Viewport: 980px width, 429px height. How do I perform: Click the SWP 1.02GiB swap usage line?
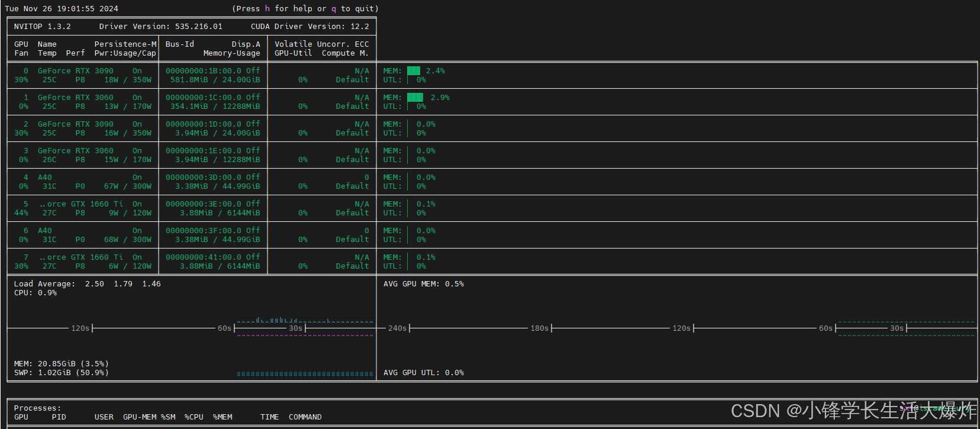coord(62,373)
